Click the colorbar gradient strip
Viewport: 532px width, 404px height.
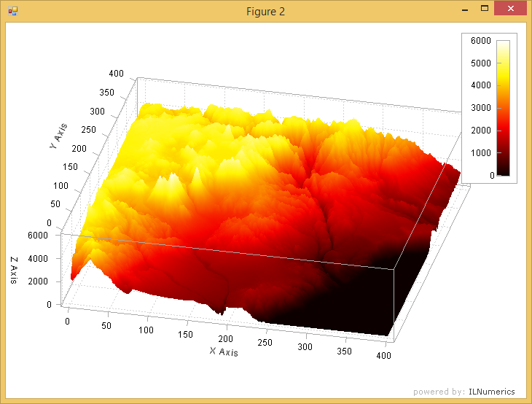pyautogui.click(x=503, y=108)
